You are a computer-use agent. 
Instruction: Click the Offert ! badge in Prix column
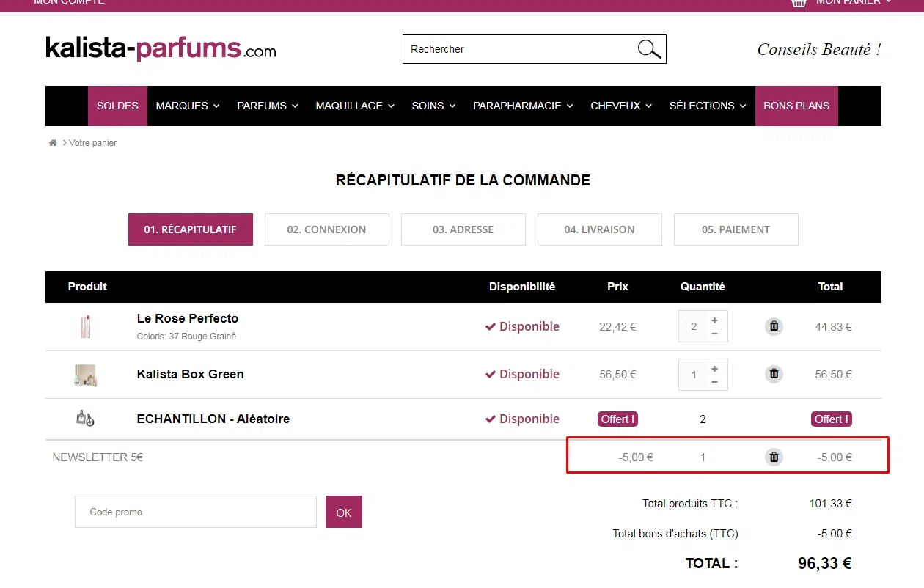point(617,419)
